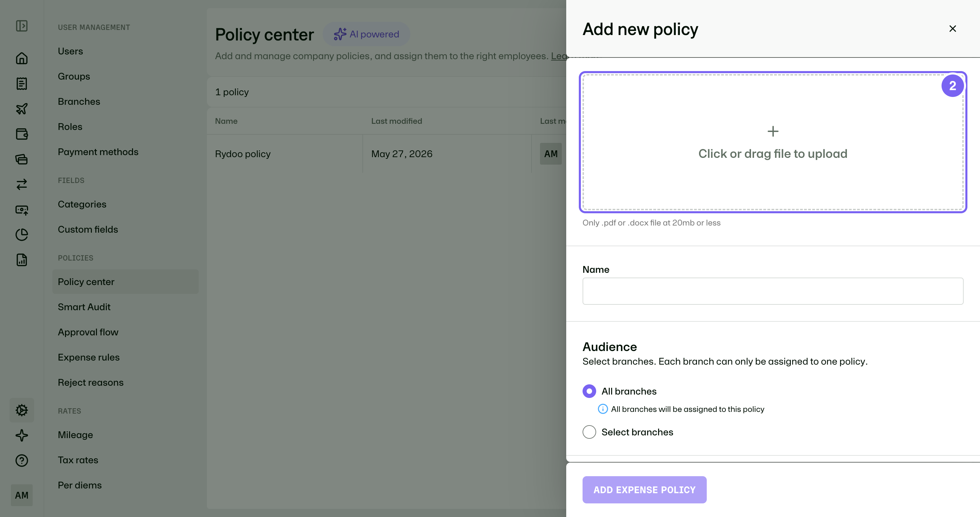Open Branches menu item
The image size is (980, 517).
[79, 101]
